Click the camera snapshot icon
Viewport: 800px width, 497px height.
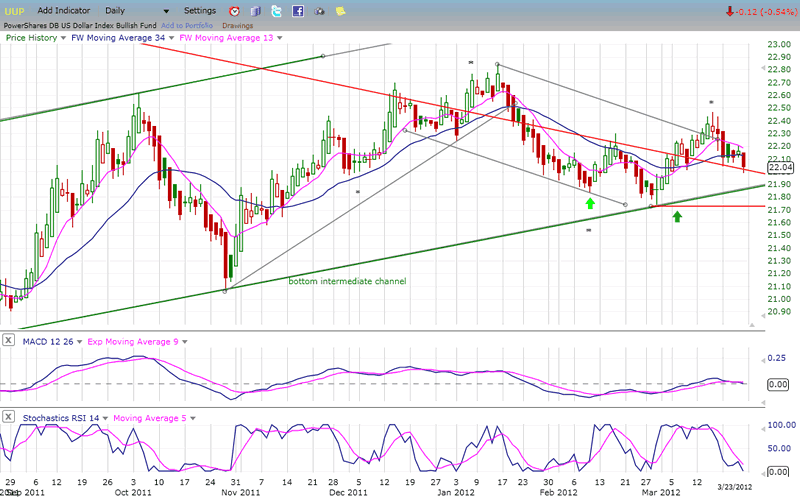pyautogui.click(x=321, y=11)
